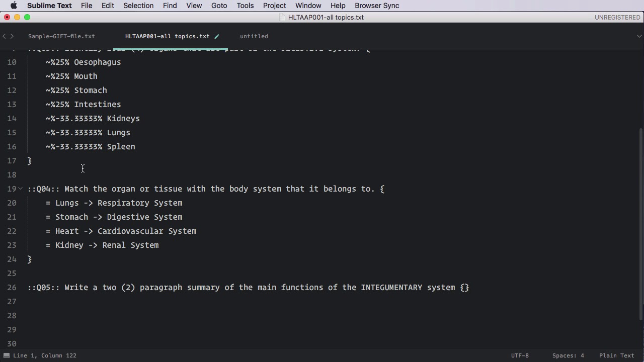Open the File menu
Image resolution: width=644 pixels, height=362 pixels.
coord(87,6)
